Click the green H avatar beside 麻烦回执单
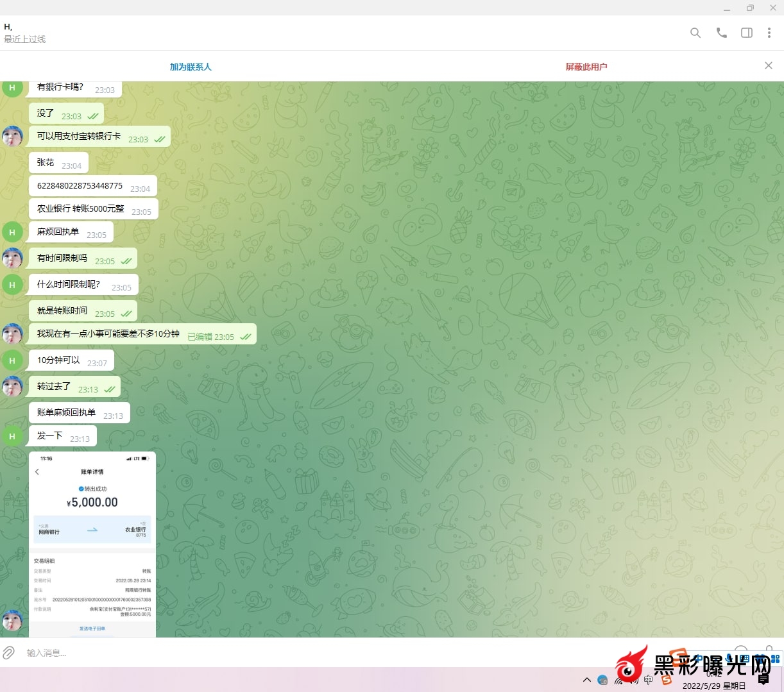The image size is (784, 692). coord(12,232)
